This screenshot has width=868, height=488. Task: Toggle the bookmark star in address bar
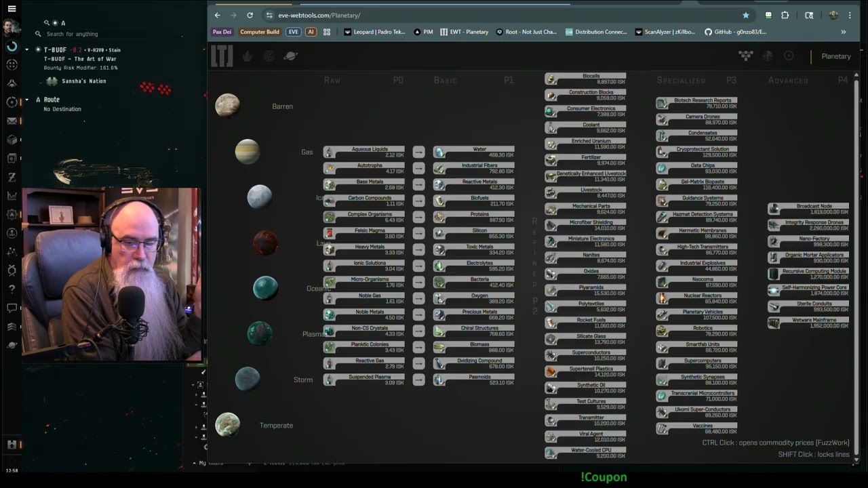(746, 15)
